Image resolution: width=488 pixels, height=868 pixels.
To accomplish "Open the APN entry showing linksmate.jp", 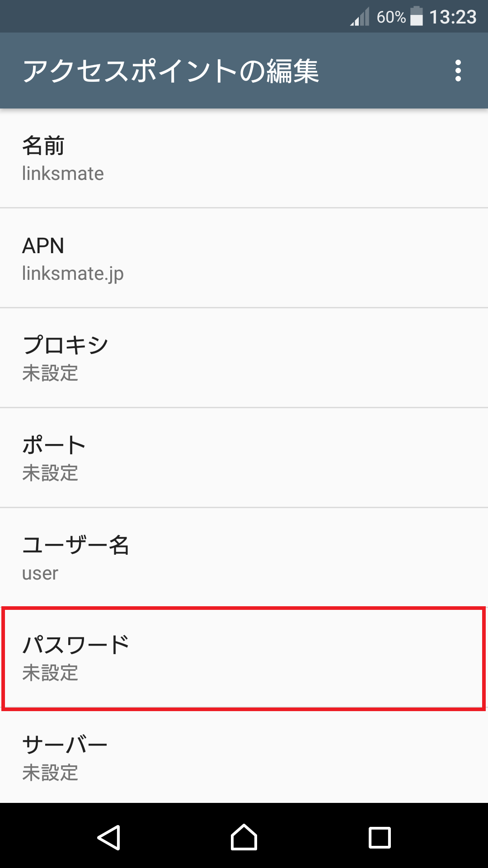I will 244,258.
